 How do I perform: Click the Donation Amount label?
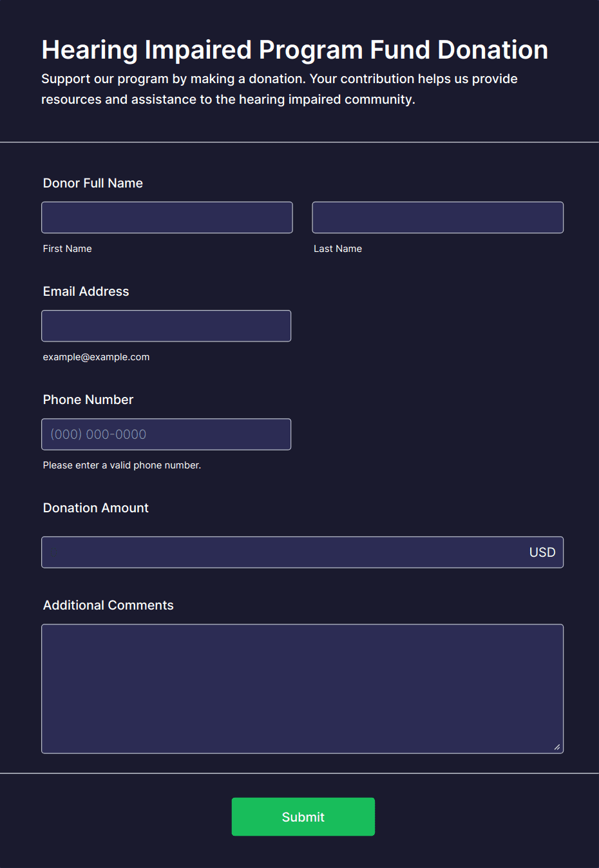[x=95, y=508]
